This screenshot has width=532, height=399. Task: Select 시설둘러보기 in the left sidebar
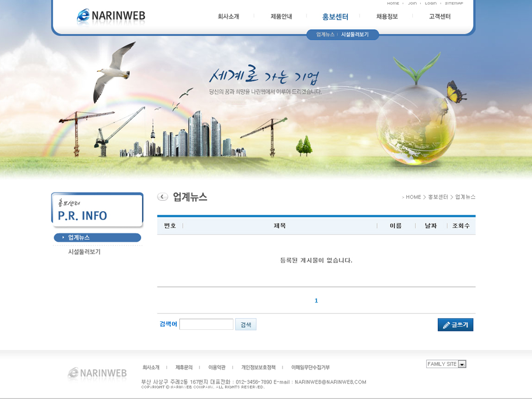pyautogui.click(x=84, y=252)
